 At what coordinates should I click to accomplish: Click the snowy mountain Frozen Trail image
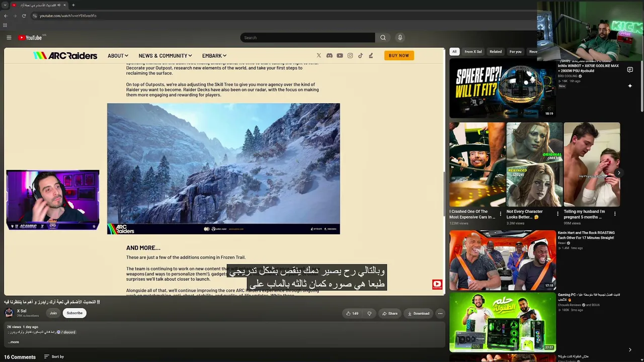click(223, 169)
